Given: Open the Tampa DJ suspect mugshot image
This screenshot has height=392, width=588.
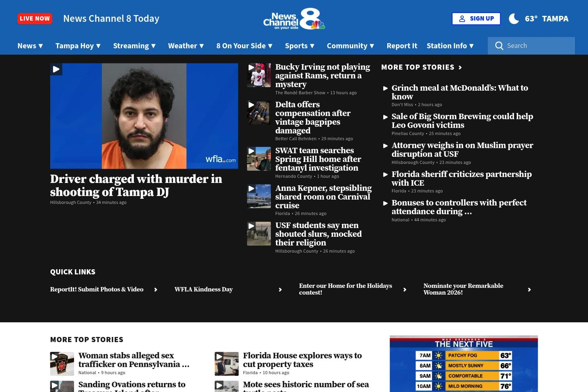Looking at the screenshot, I should (x=144, y=116).
